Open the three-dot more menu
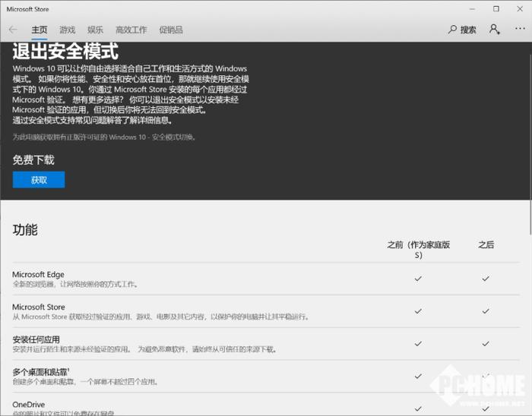 point(520,28)
